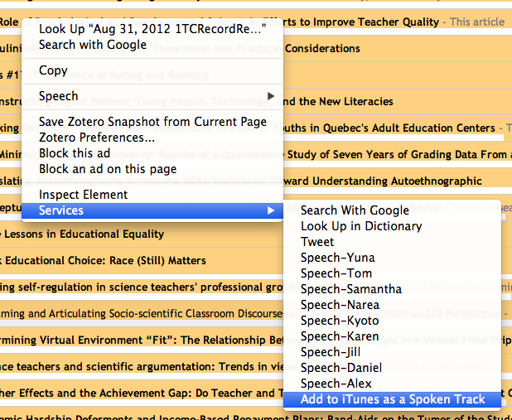This screenshot has width=512, height=420.
Task: Select the Speech-Alex service
Action: tap(392, 384)
